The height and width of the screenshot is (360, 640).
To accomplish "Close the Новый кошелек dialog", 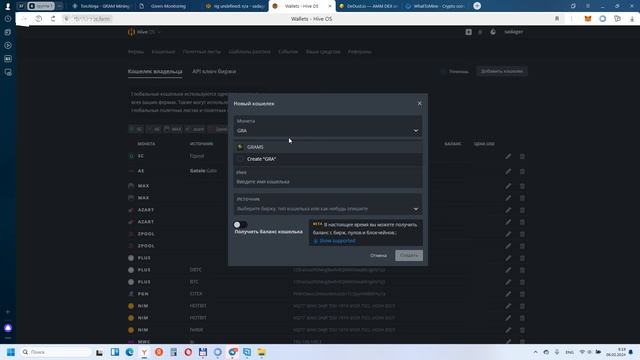I will click(420, 103).
